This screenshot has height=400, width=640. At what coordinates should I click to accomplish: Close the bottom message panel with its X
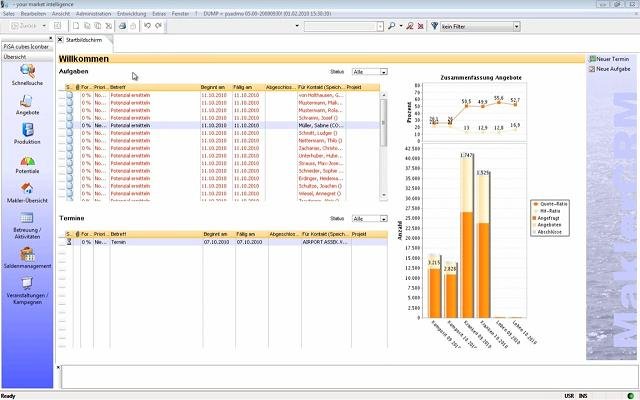(x=58, y=367)
